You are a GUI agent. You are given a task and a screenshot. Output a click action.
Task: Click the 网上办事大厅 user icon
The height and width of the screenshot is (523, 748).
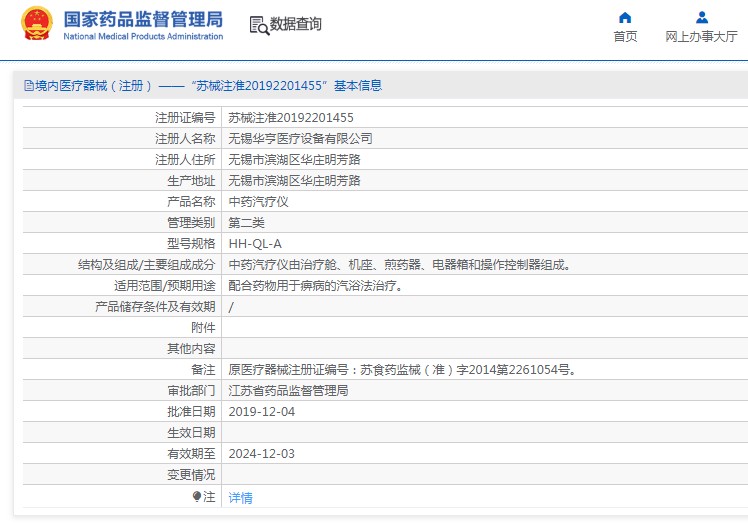702,18
